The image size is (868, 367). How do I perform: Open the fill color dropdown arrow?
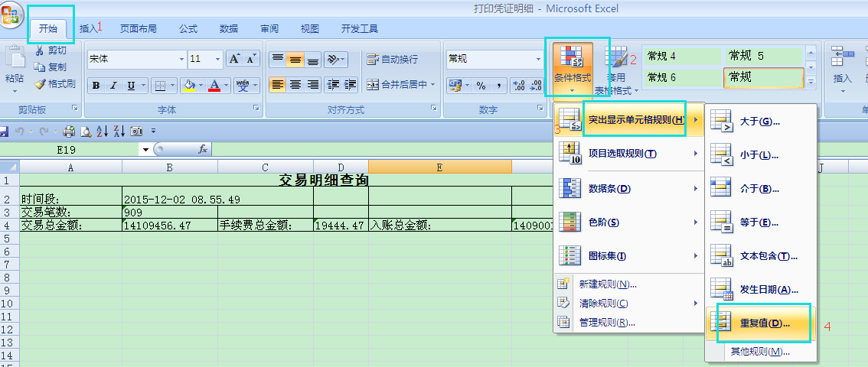(x=201, y=85)
